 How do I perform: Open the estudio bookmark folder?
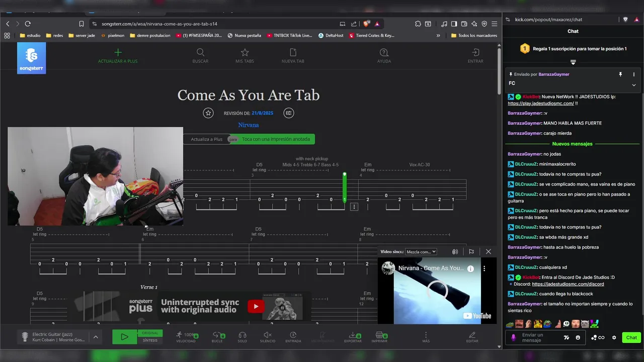click(30, 36)
